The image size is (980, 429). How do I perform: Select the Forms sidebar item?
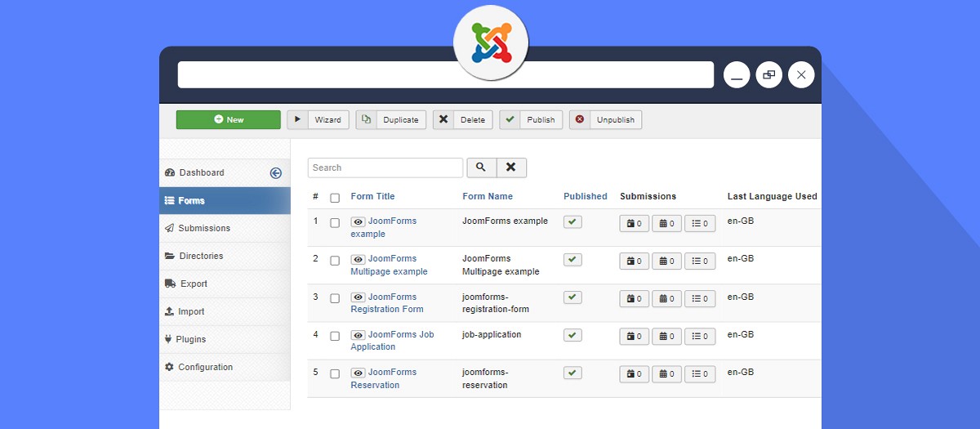(x=225, y=200)
